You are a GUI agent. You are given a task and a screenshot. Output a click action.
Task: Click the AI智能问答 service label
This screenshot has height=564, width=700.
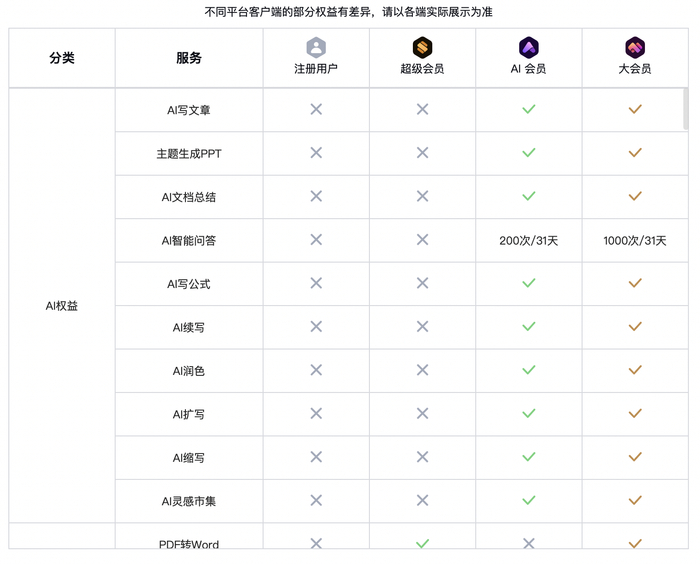pos(189,240)
